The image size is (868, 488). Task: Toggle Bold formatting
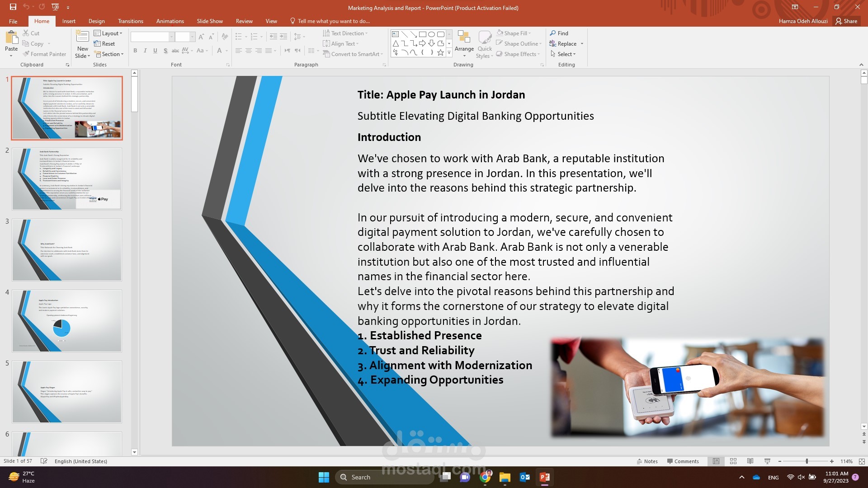click(x=135, y=51)
